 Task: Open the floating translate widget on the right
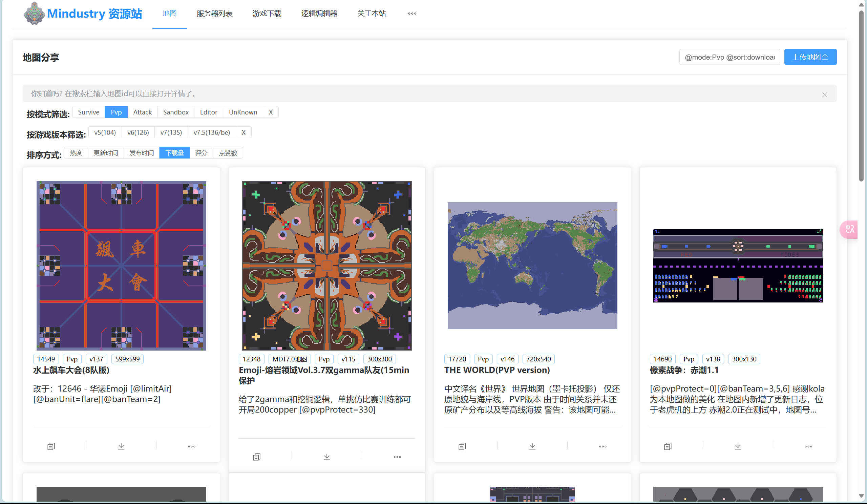[849, 230]
